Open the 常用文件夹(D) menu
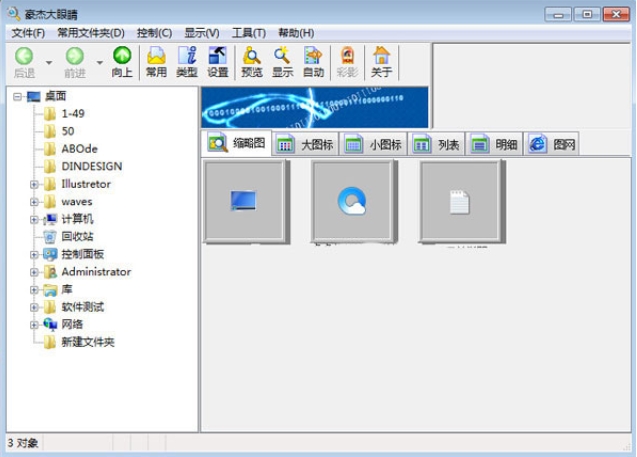Screen dimensions: 637x457 91,33
